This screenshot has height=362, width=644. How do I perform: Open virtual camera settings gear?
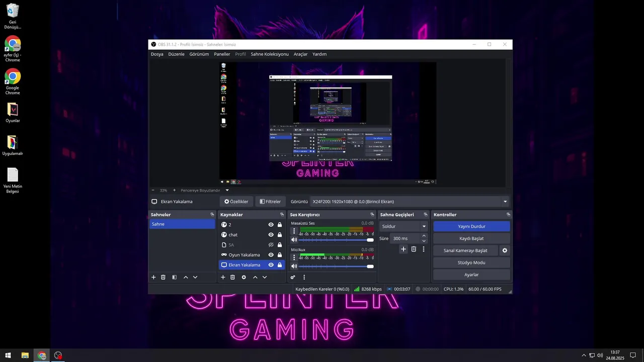tap(505, 250)
